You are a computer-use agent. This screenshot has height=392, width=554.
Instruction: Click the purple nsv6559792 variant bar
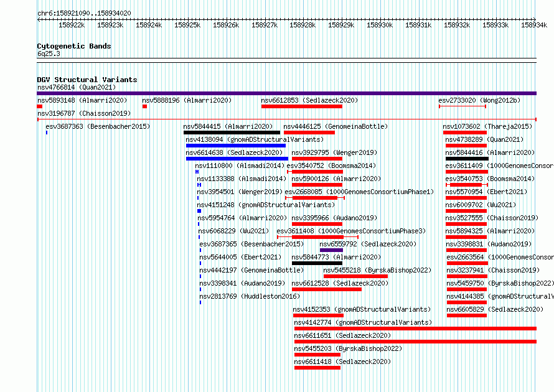tap(331, 250)
